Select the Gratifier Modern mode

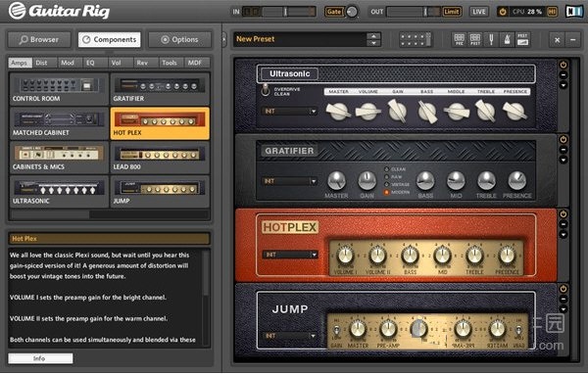coord(387,192)
